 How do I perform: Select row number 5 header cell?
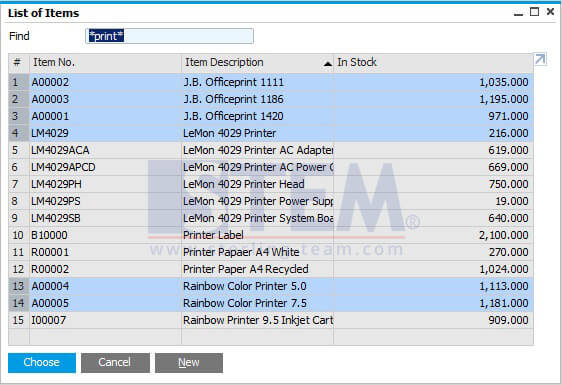[x=19, y=150]
